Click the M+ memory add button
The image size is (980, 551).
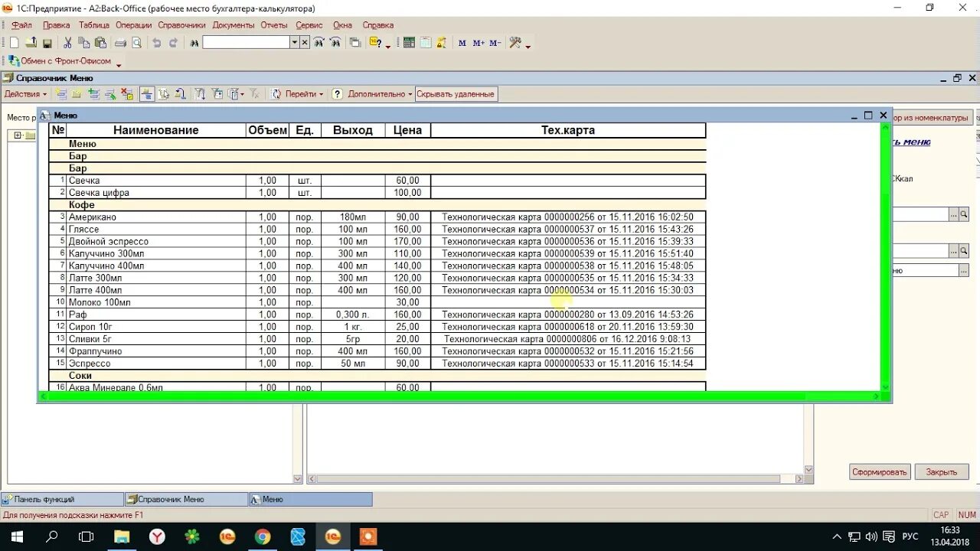(479, 43)
